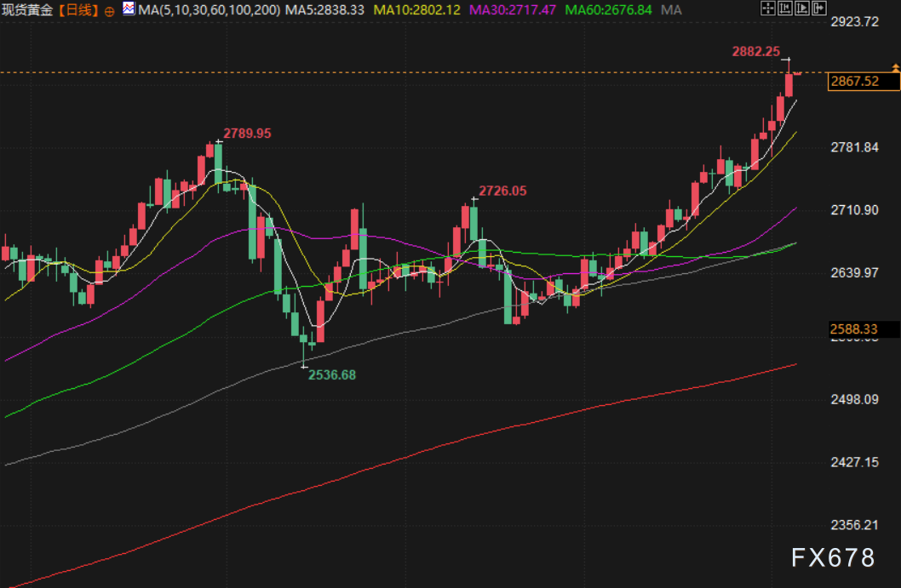The height and width of the screenshot is (588, 901).
Task: Open MA(5,10,30,60,100,200) indicator settings
Action: [208, 9]
